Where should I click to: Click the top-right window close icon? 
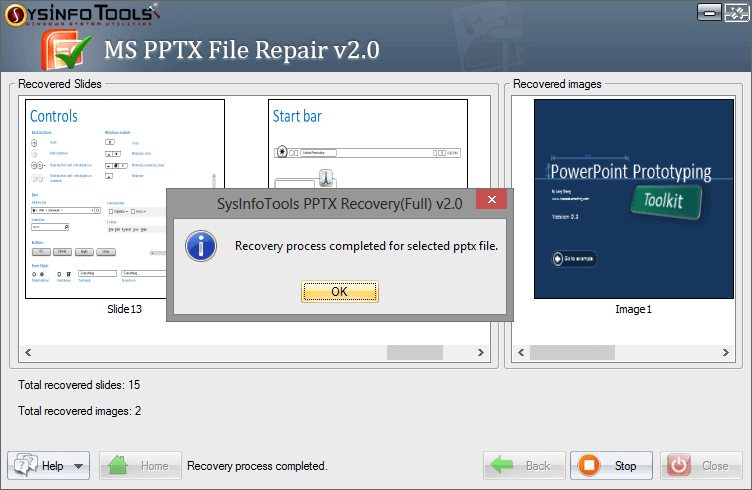(736, 12)
